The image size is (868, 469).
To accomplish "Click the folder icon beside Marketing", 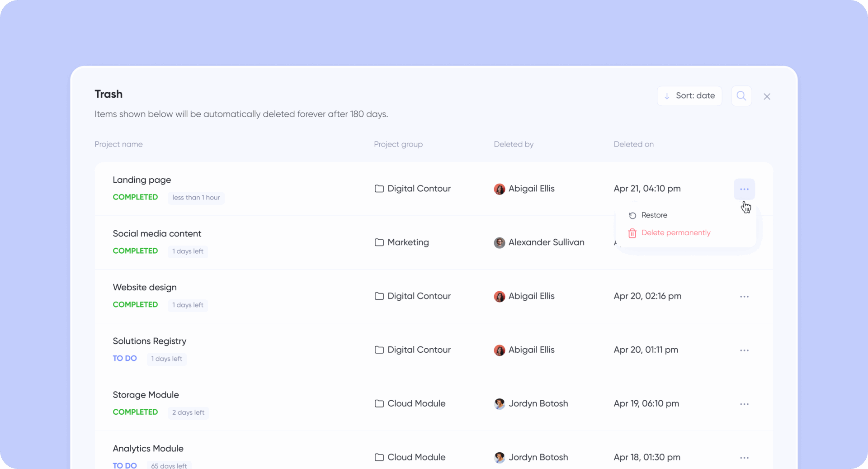I will point(379,242).
